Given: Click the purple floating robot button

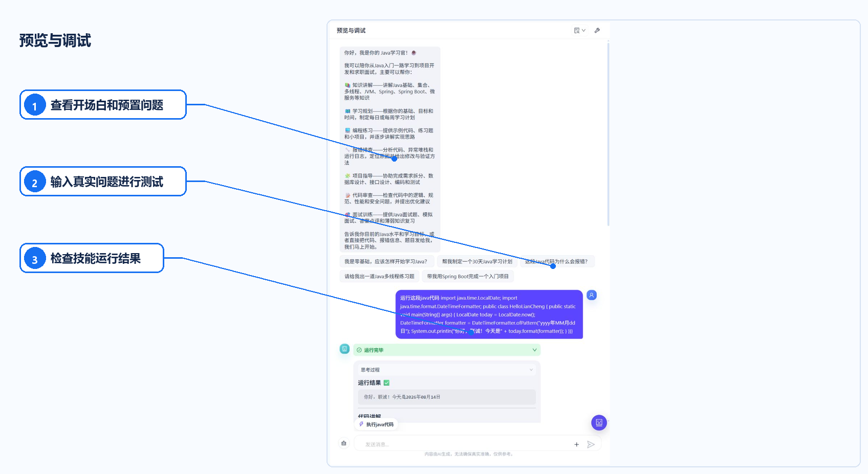Looking at the screenshot, I should click(599, 422).
